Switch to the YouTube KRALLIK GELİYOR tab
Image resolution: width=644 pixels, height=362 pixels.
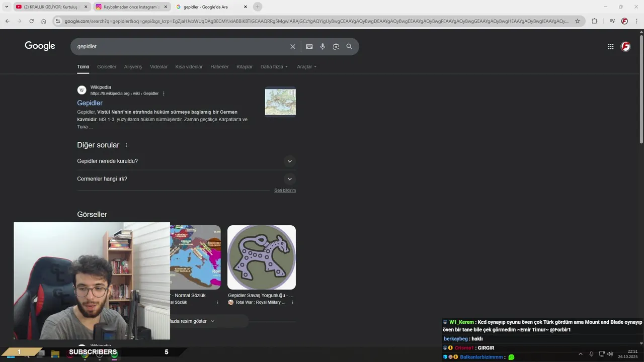[51, 7]
